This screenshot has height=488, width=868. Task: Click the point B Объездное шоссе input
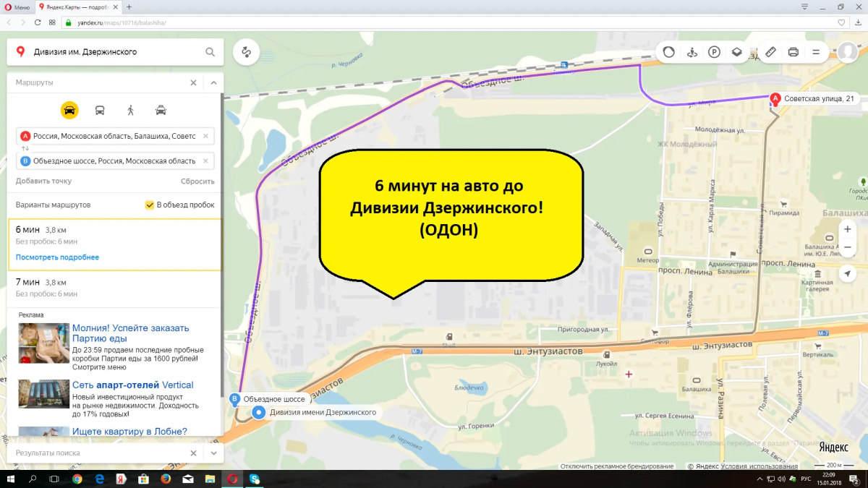[114, 160]
